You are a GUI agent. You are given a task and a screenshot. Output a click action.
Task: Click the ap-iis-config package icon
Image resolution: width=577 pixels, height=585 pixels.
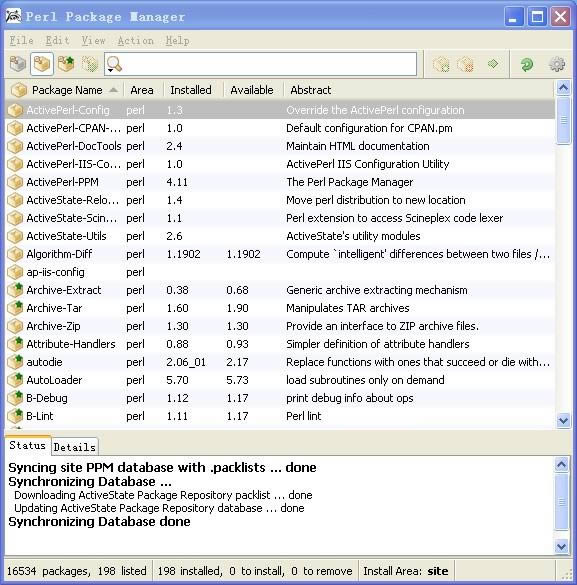[x=15, y=272]
